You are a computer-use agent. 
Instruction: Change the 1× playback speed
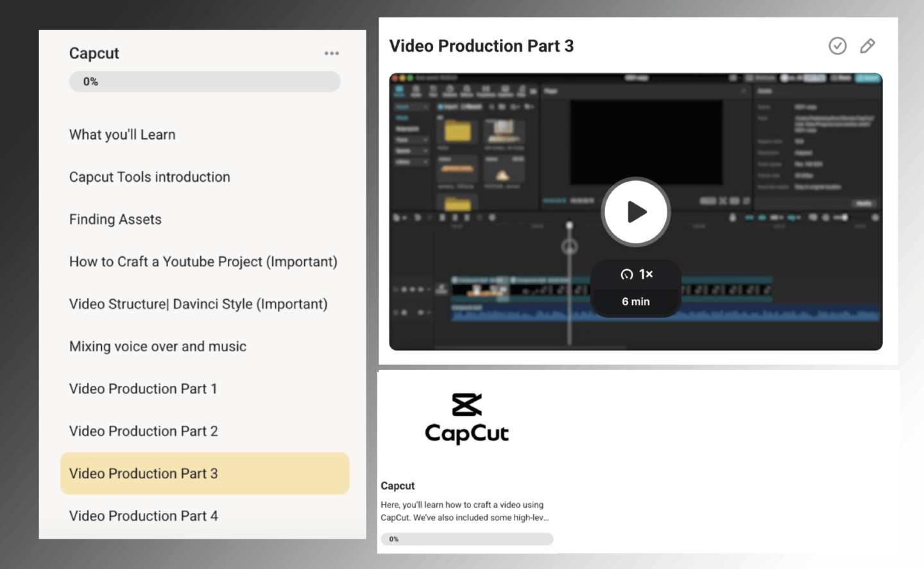(x=637, y=274)
